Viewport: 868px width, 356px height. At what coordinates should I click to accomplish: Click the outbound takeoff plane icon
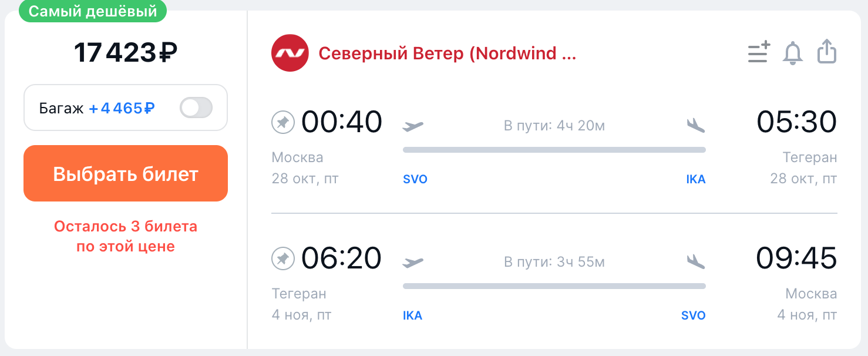pos(413,125)
